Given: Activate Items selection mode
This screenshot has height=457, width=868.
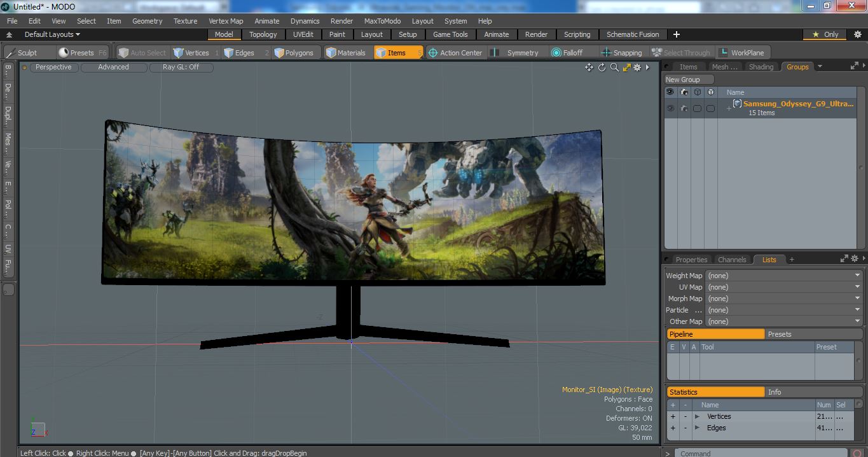Looking at the screenshot, I should [398, 53].
